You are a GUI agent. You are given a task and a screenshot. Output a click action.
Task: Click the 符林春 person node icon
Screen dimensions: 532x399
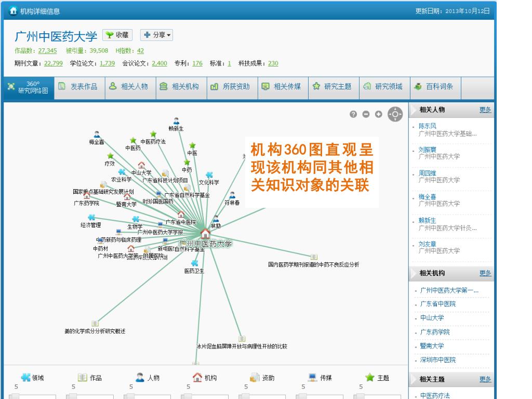[x=232, y=195]
